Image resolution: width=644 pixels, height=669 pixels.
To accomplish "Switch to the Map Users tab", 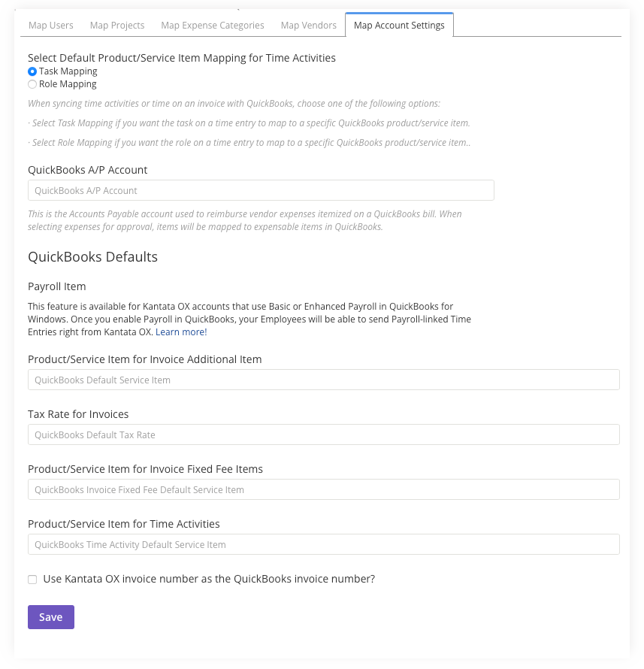I will 51,26.
